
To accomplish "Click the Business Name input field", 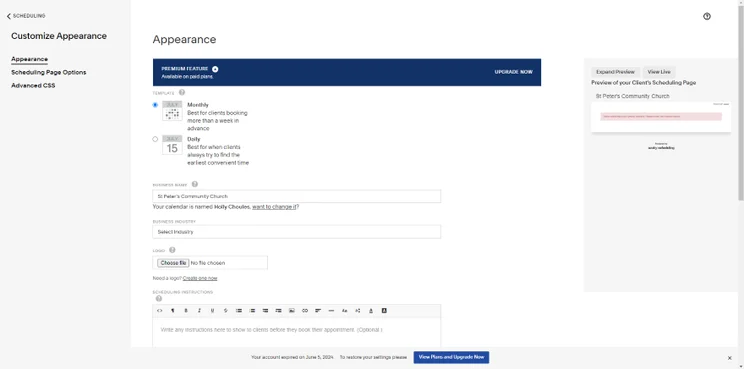I will coord(297,196).
